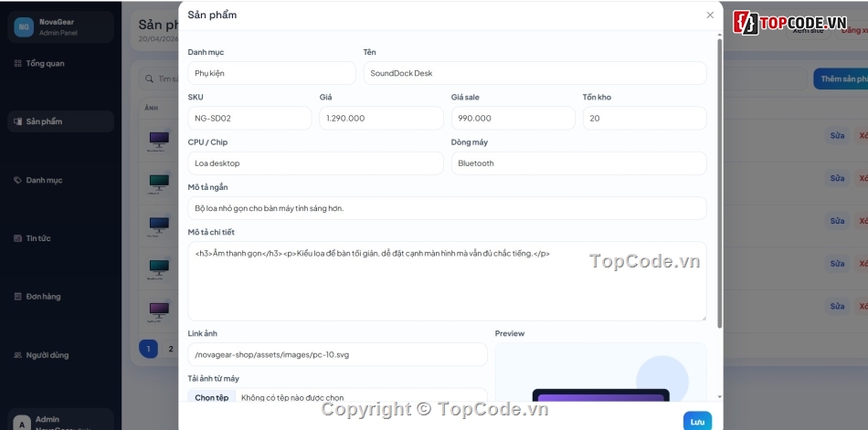Click the fourth product thumbnail image

(x=159, y=267)
